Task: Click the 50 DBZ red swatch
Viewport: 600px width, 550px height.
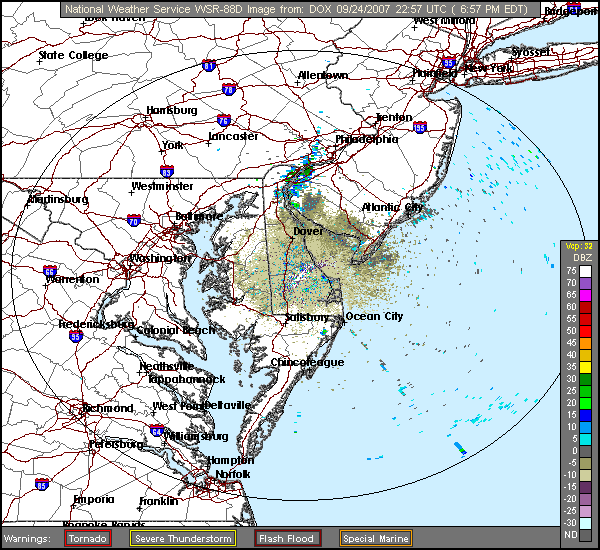Action: 585,331
